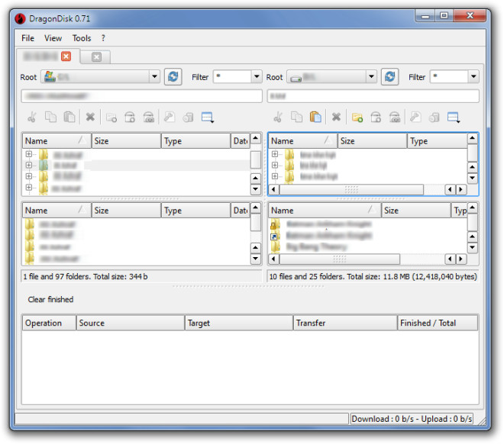Screen dimensions: 504x444
Task: Expand the topmost folder in right tree
Action: pyautogui.click(x=274, y=154)
